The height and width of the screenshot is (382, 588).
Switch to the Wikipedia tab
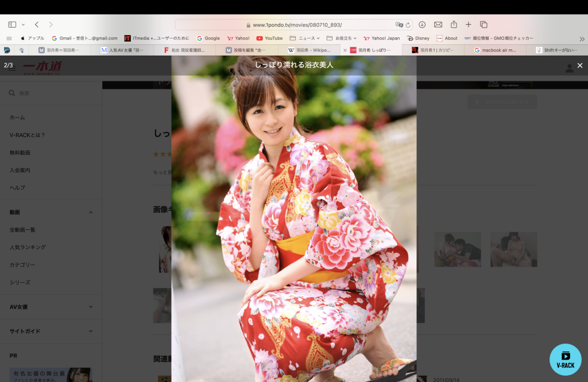309,50
